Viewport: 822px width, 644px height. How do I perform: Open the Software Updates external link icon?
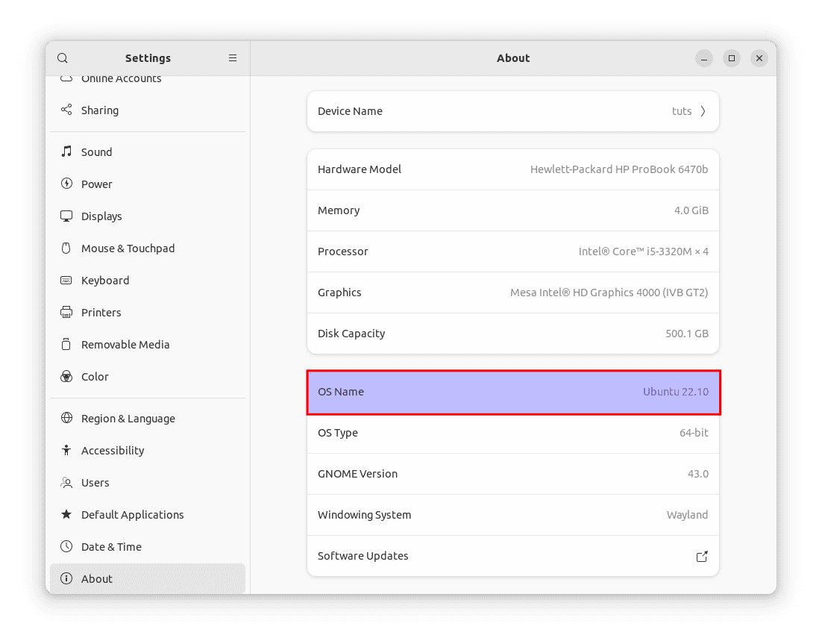pos(702,557)
